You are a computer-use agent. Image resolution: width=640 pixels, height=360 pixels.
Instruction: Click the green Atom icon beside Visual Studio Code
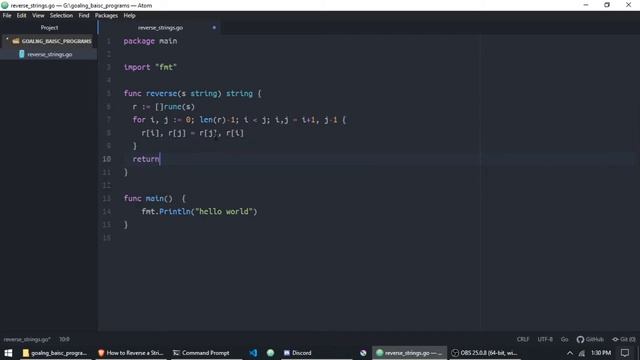coord(270,353)
